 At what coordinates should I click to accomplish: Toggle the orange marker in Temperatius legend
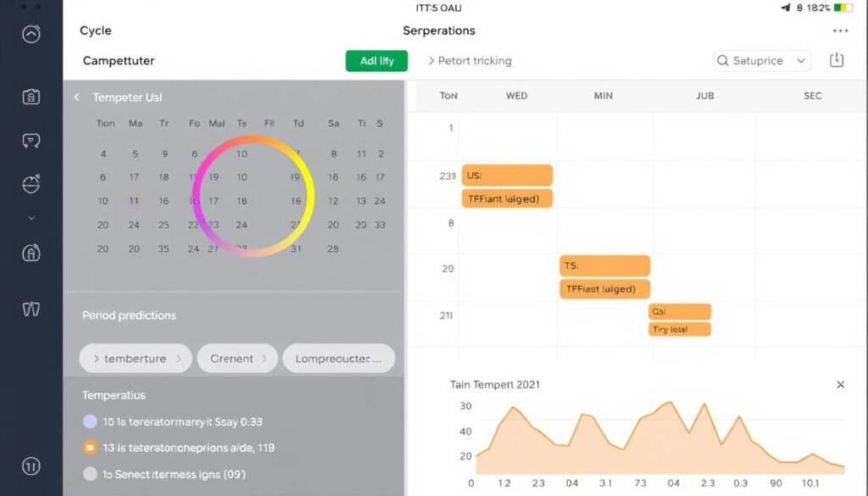click(88, 448)
